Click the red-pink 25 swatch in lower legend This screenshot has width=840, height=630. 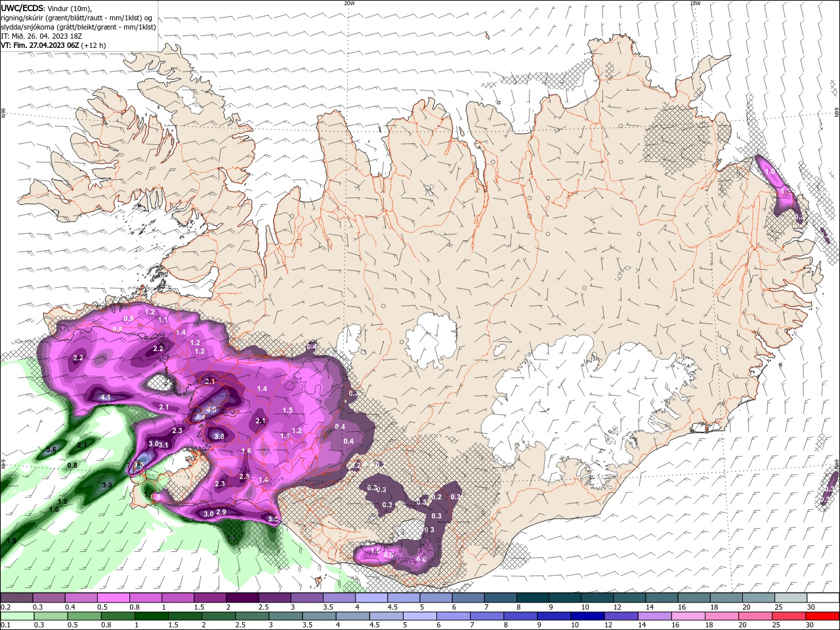click(788, 616)
